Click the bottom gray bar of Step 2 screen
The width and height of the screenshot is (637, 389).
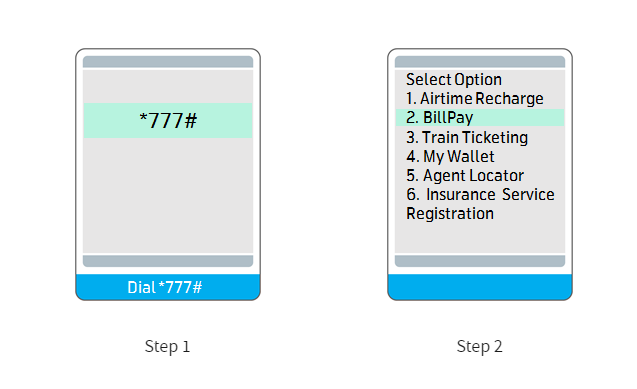(480, 261)
